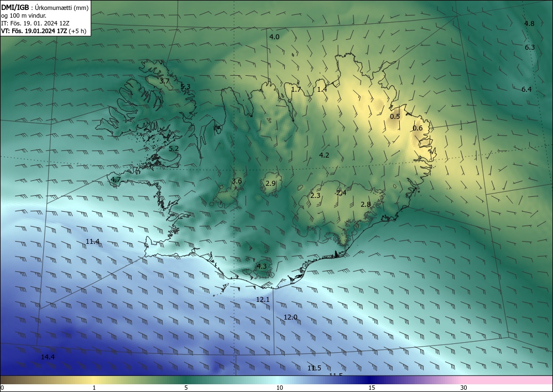Click the 3.7 value in the Westfjords
Screen dimensions: 553x392
tap(164, 81)
